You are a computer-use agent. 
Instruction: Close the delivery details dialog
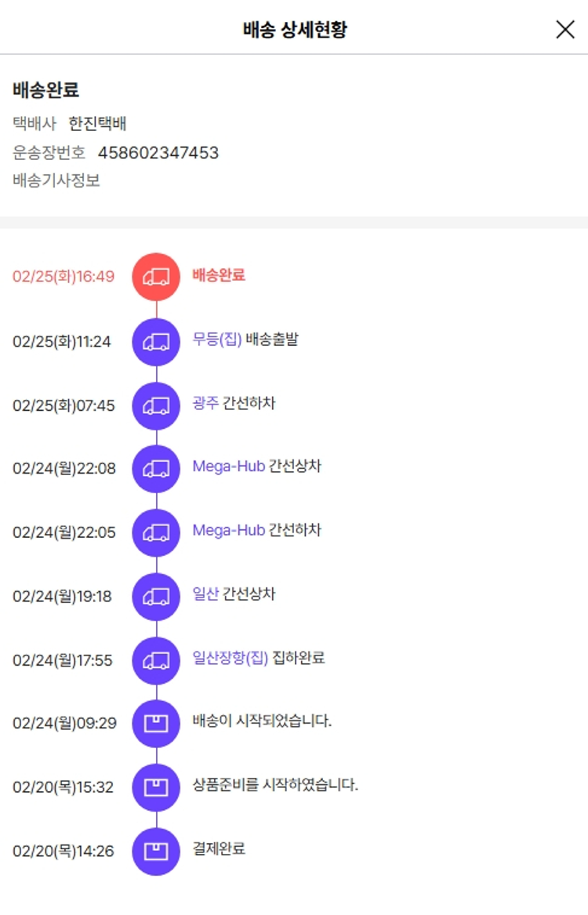(x=565, y=30)
